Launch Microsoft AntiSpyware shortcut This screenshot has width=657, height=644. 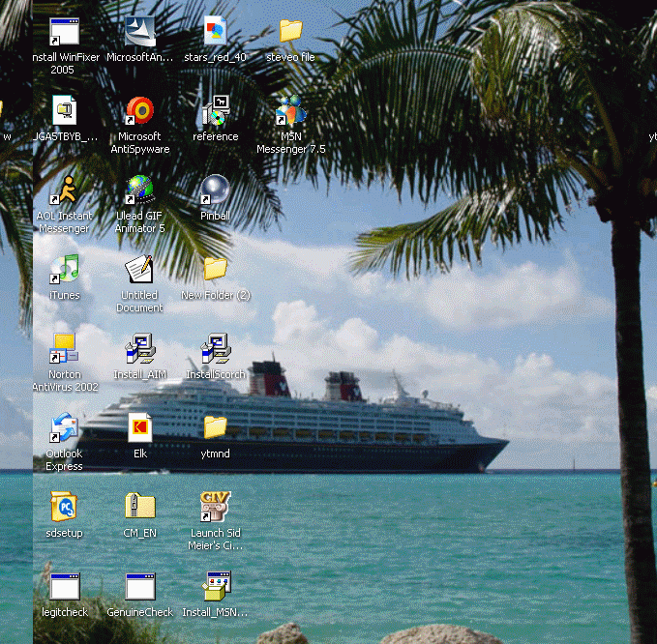(140, 110)
